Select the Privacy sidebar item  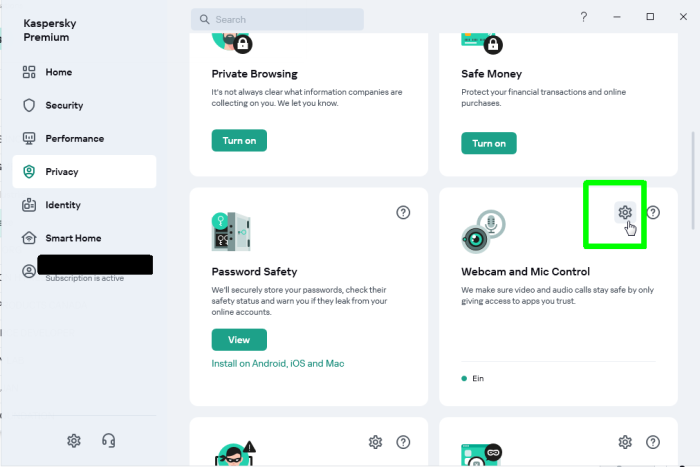(62, 172)
